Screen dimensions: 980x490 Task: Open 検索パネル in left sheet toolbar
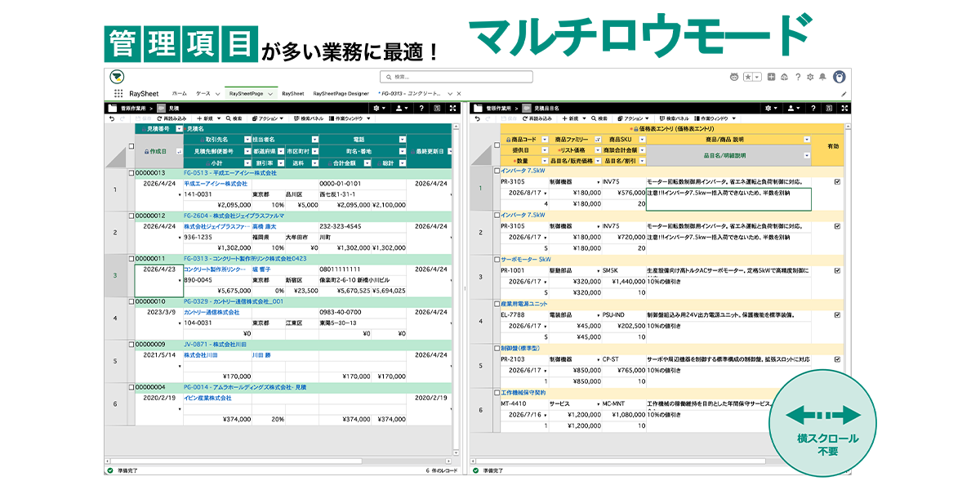(310, 118)
